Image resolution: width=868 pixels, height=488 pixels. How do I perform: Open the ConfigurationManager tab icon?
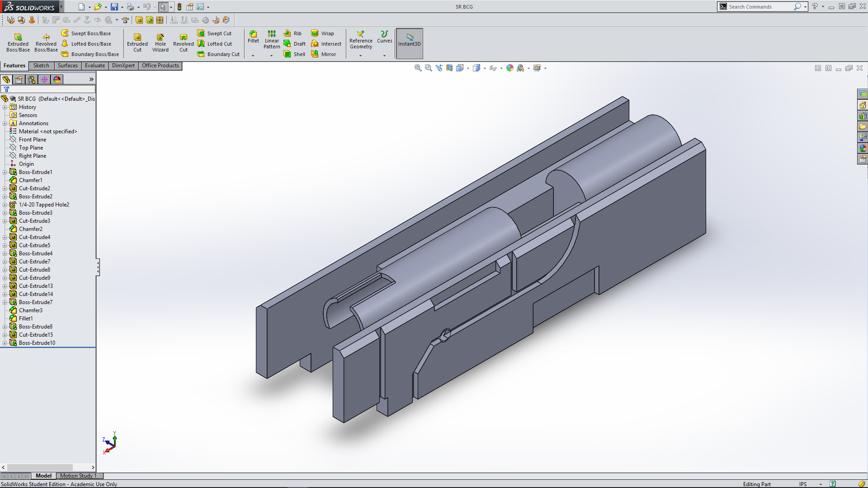point(32,80)
